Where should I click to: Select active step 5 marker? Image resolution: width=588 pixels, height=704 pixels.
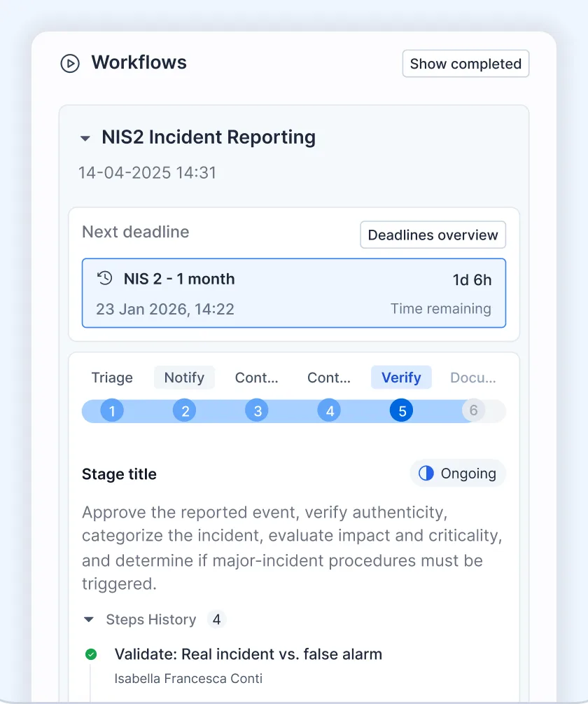(x=401, y=410)
